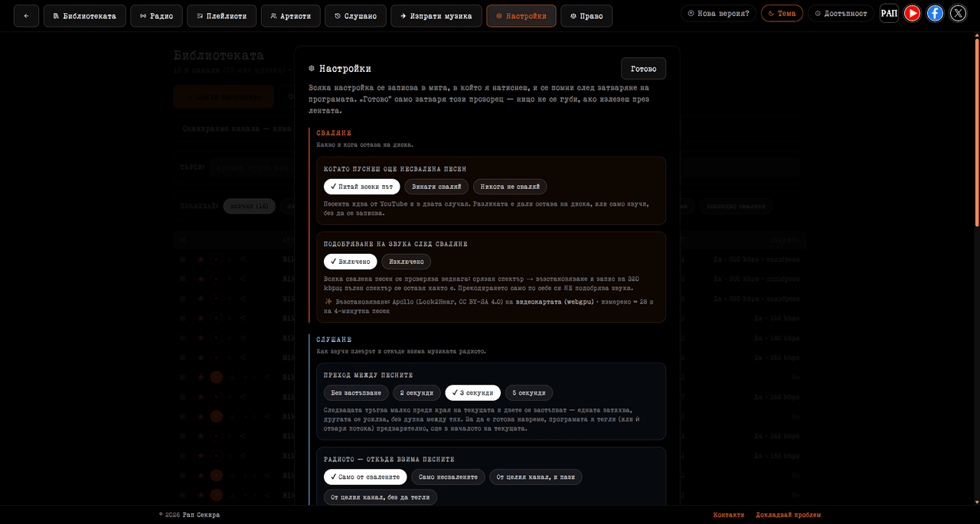This screenshot has width=980, height=524.
Task: Select От целия канал, и пази
Action: point(536,477)
